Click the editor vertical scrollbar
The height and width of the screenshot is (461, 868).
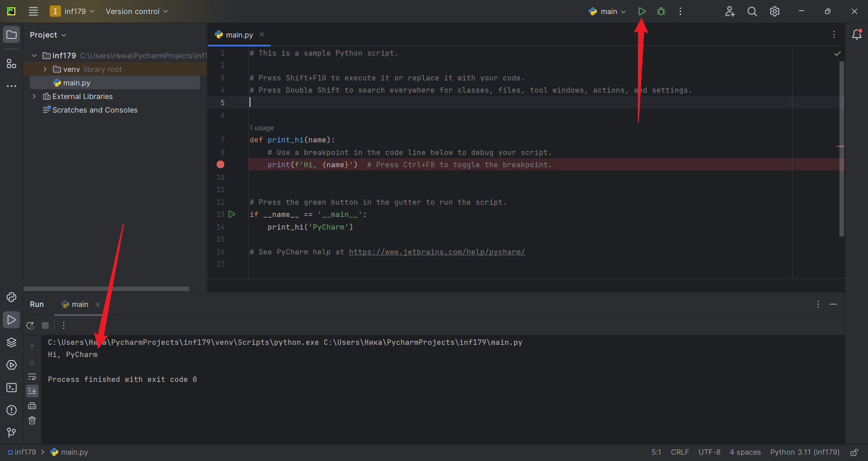point(841,149)
